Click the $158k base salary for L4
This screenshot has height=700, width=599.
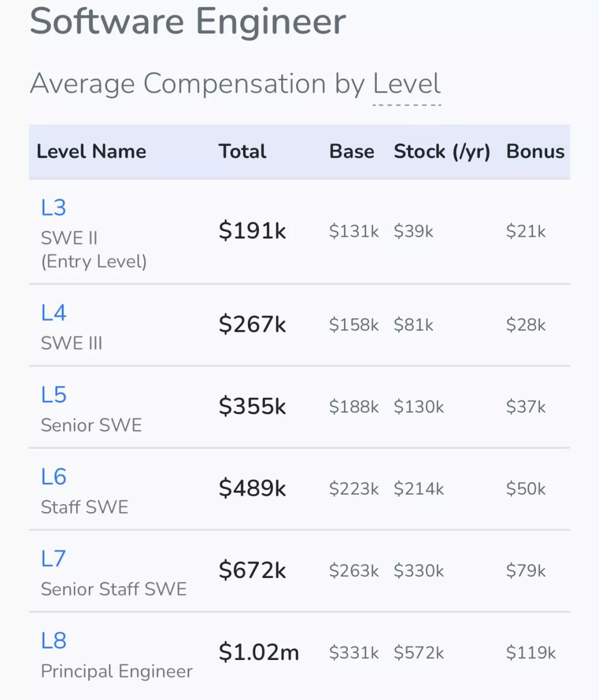tap(354, 324)
